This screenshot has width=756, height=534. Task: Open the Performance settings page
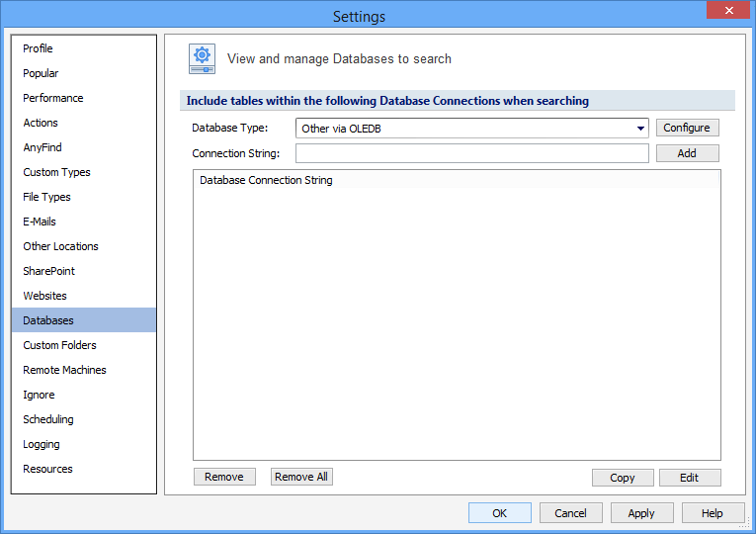pyautogui.click(x=53, y=98)
